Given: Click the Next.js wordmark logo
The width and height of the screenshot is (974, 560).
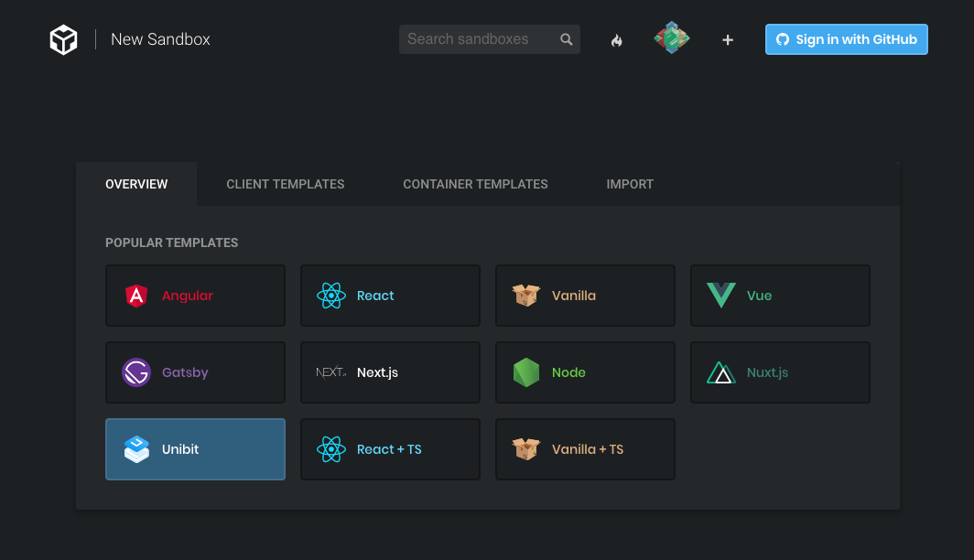Looking at the screenshot, I should coord(331,372).
